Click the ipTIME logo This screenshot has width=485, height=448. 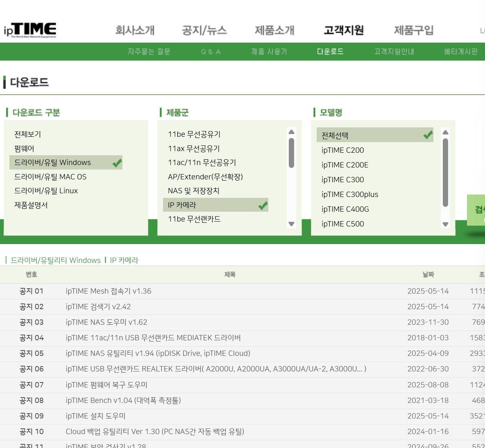tap(30, 30)
